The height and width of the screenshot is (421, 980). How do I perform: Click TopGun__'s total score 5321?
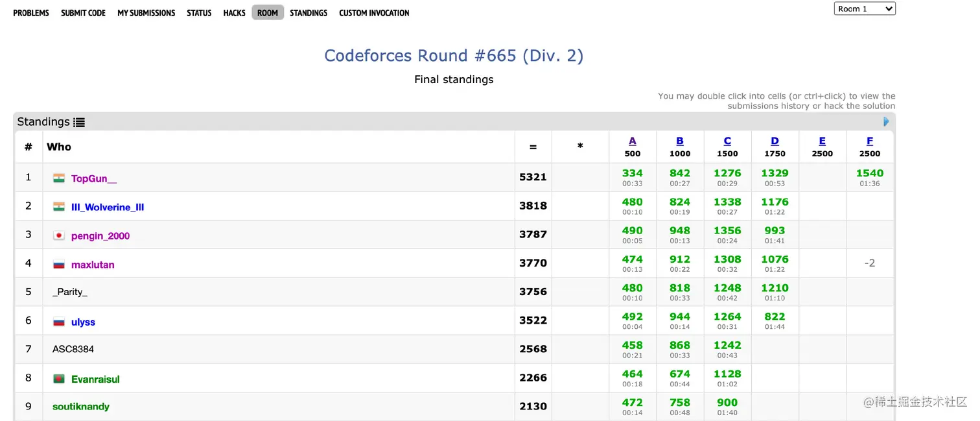[x=533, y=177]
